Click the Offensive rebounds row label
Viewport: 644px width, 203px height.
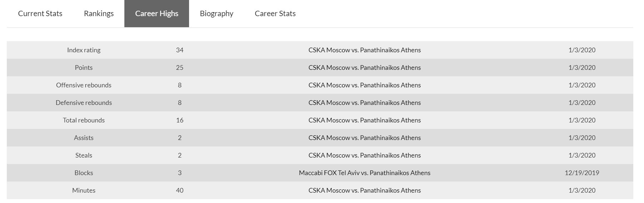84,85
